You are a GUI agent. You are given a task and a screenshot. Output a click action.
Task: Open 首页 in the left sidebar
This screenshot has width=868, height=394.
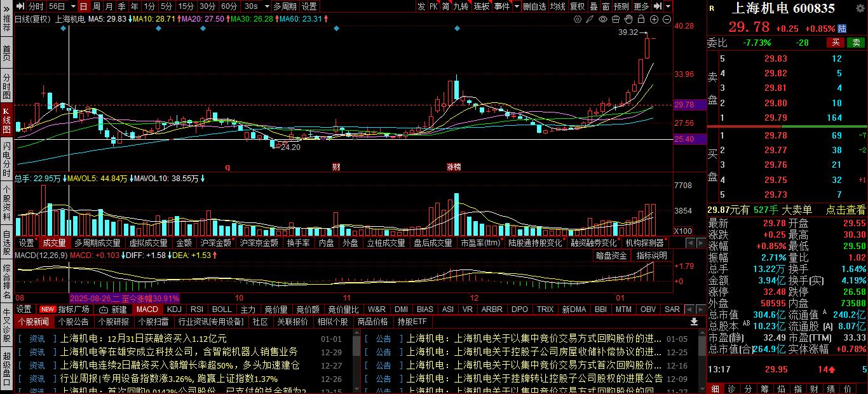[6, 53]
